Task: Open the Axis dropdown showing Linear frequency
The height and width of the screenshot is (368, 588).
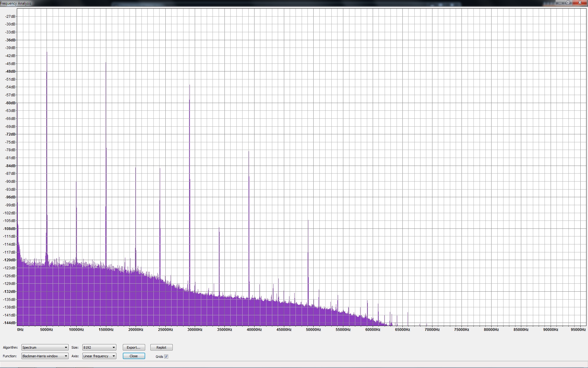Action: coord(99,356)
